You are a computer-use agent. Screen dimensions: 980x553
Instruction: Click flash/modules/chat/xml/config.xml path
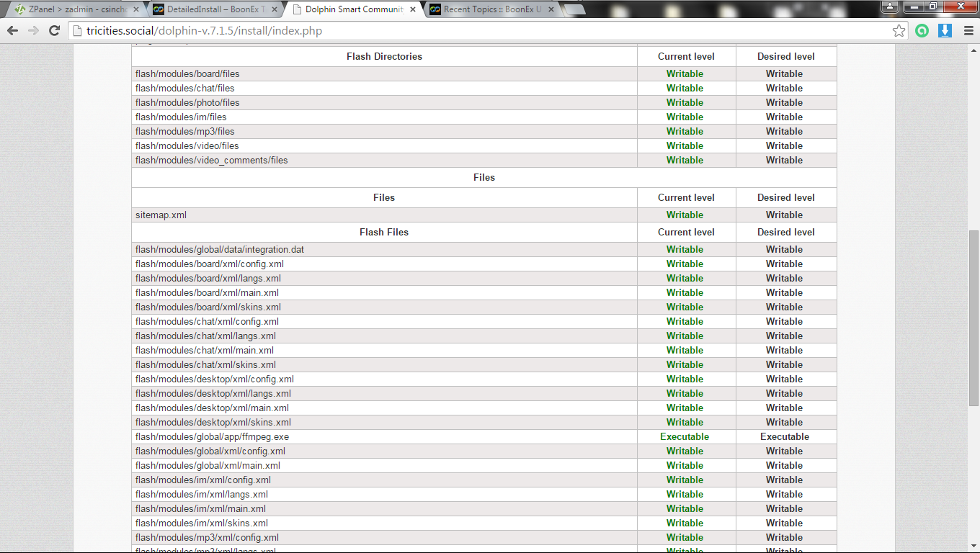click(207, 321)
